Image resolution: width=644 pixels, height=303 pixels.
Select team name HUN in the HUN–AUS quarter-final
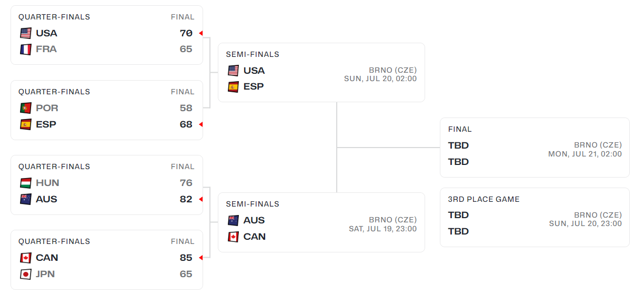(x=47, y=183)
